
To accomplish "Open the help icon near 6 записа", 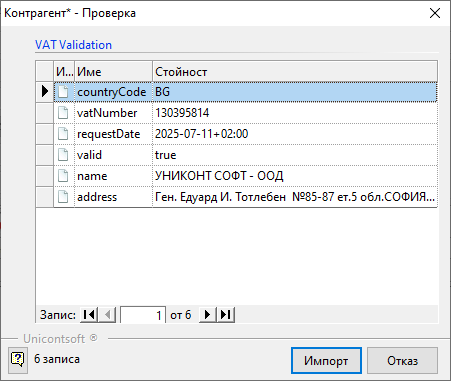I will (x=18, y=360).
